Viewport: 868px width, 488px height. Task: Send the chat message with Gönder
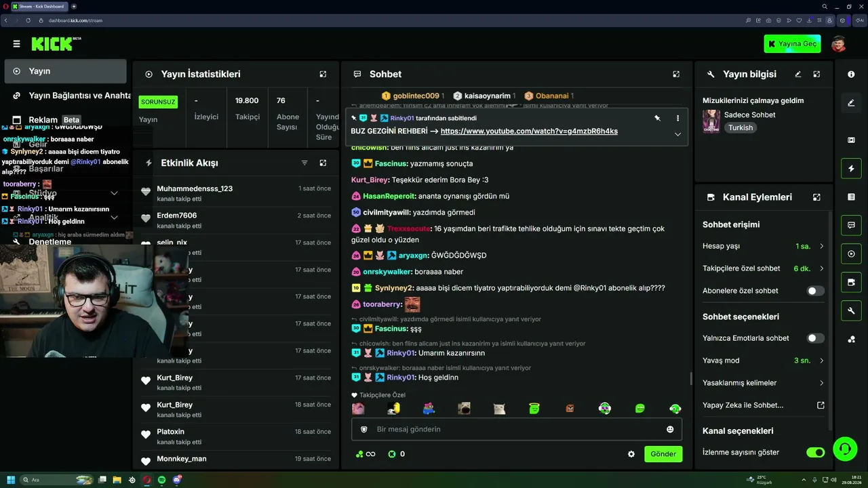point(663,454)
